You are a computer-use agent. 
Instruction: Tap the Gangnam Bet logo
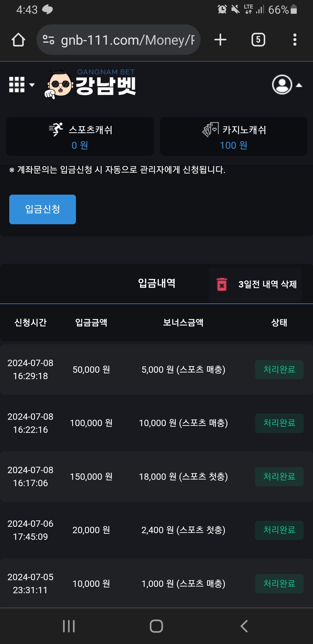[90, 84]
